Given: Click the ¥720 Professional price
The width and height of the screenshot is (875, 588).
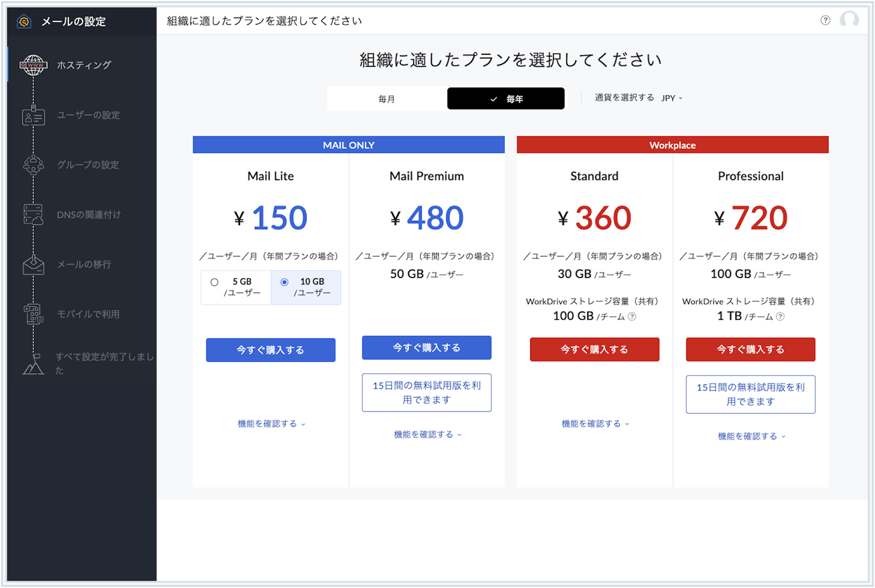Looking at the screenshot, I should pyautogui.click(x=751, y=218).
